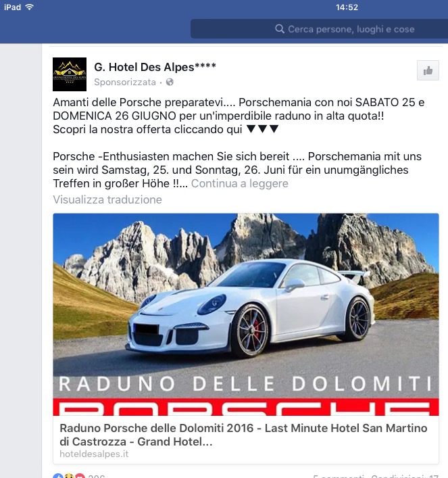View the post's share count (Condivisioni)
The image size is (448, 478).
(x=405, y=476)
